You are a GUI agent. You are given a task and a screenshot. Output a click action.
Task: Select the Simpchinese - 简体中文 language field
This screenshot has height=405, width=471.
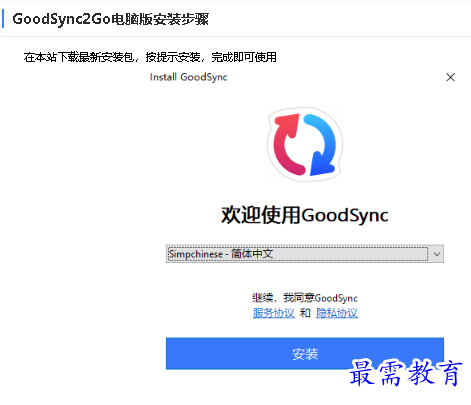(x=305, y=254)
